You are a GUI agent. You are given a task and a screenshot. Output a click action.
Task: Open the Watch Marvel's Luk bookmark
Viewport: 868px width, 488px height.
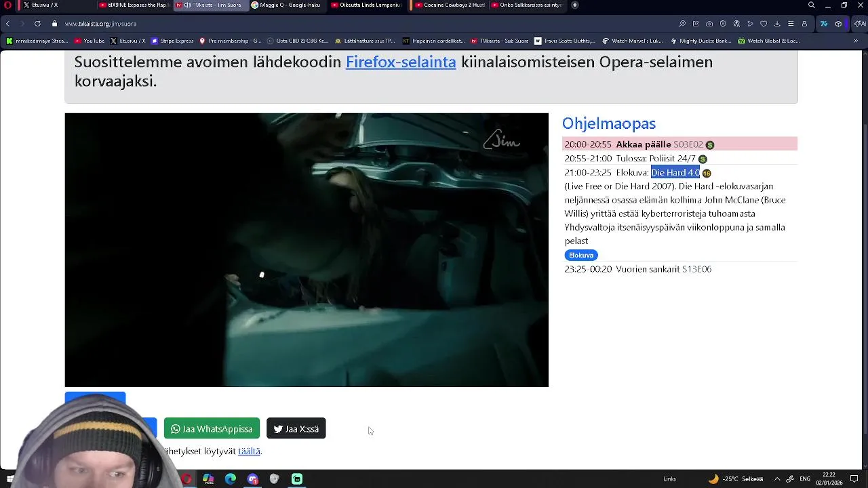click(633, 41)
